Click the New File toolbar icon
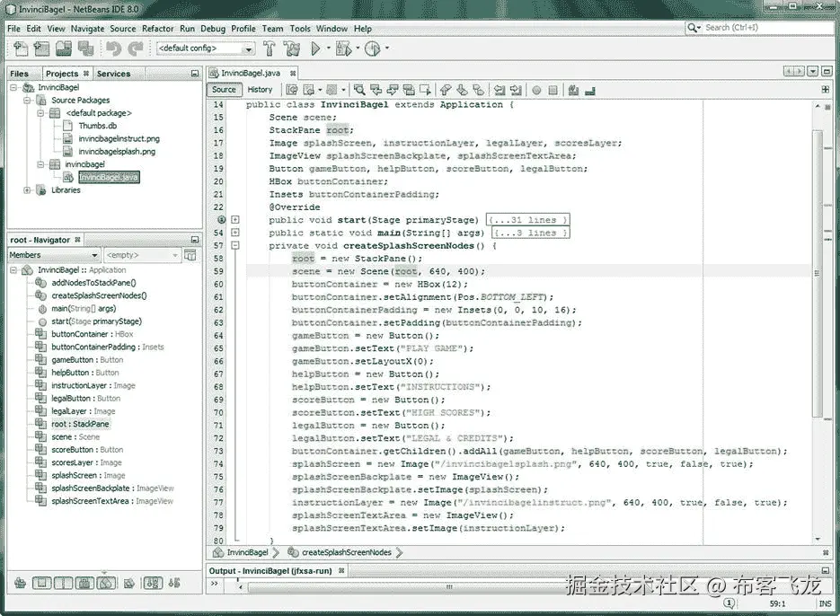Viewport: 840px width, 616px height. click(x=21, y=48)
